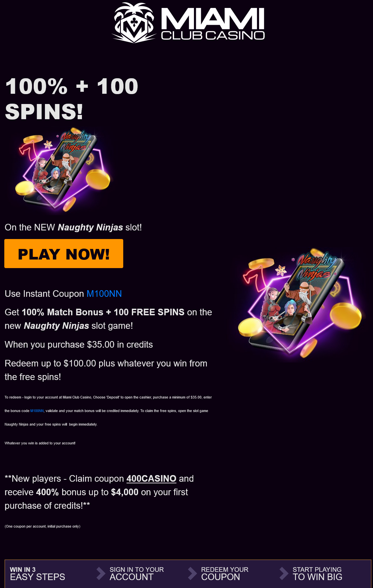
Task: Select START PLAYING TO WIN BIG step
Action: [x=317, y=573]
